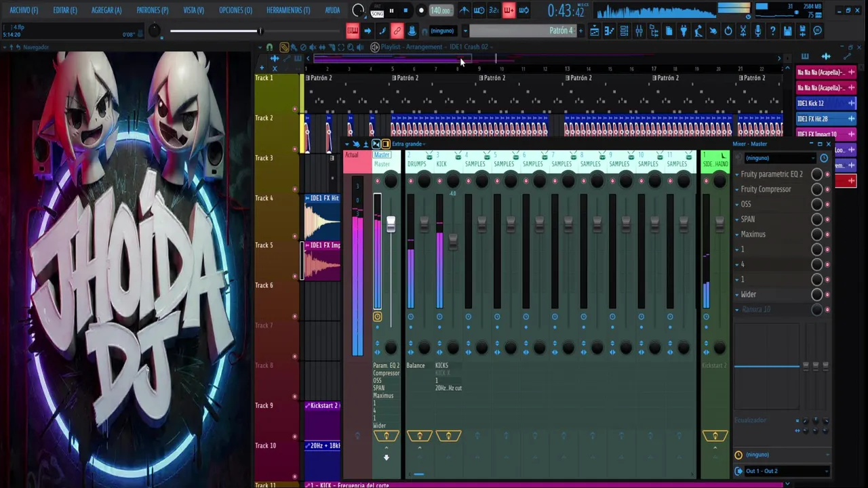This screenshot has width=868, height=488.
Task: Adjust the Master track volume fader
Action: [x=391, y=224]
